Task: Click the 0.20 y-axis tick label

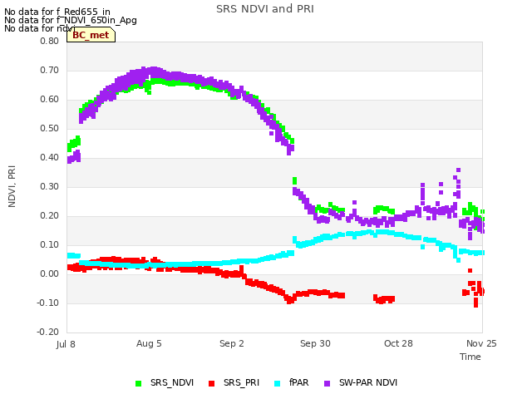Action: click(x=50, y=216)
